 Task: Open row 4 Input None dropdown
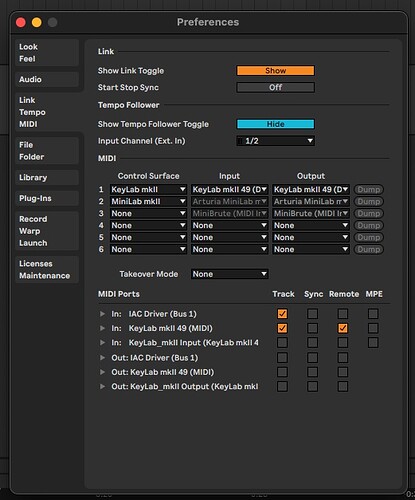tap(230, 225)
